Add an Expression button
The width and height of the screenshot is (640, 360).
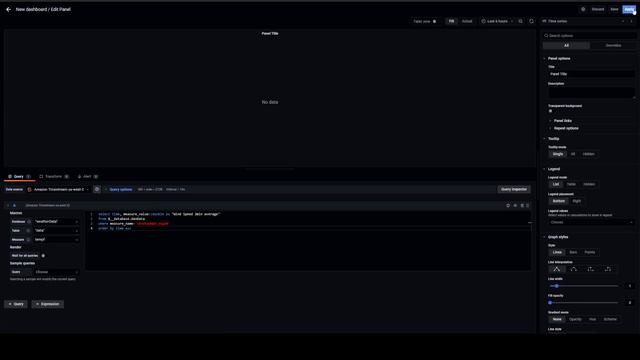pos(47,304)
